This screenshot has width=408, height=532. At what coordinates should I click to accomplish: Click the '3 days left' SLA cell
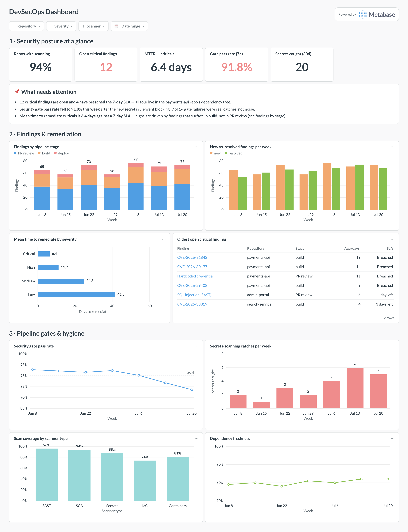(x=384, y=304)
